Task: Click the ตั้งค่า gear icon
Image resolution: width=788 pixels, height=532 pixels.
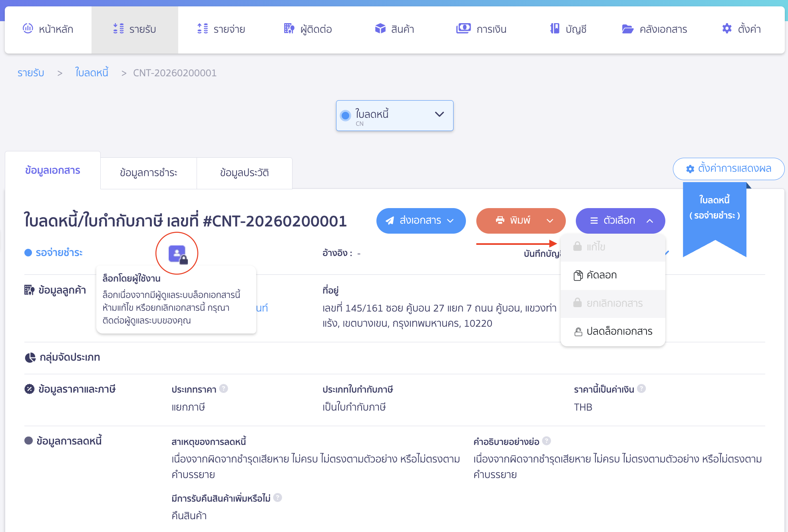Action: coord(727,29)
